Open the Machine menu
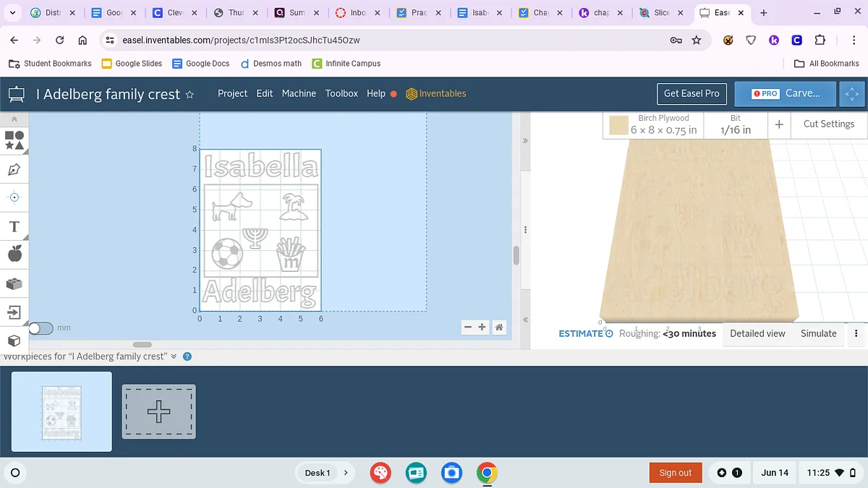The height and width of the screenshot is (488, 868). click(x=299, y=93)
